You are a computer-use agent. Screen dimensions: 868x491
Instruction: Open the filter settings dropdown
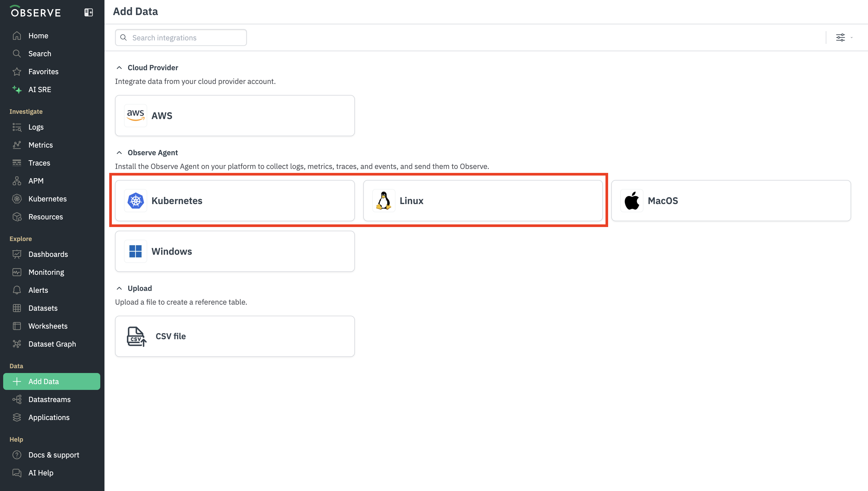click(843, 37)
